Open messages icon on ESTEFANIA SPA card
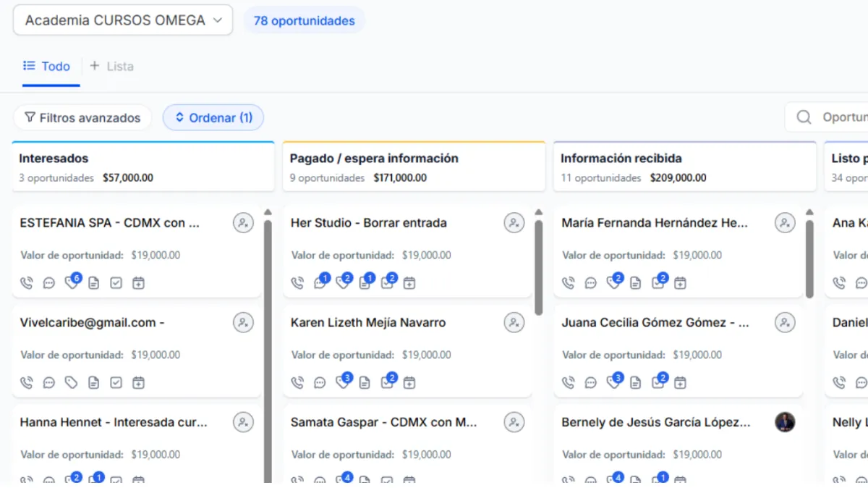The height and width of the screenshot is (488, 868). 49,283
